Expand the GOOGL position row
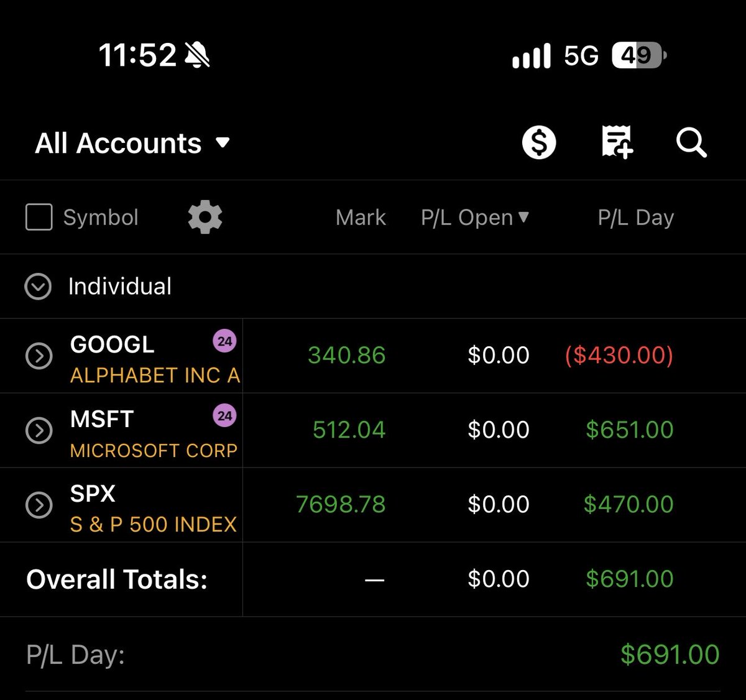Image resolution: width=746 pixels, height=700 pixels. 39,356
